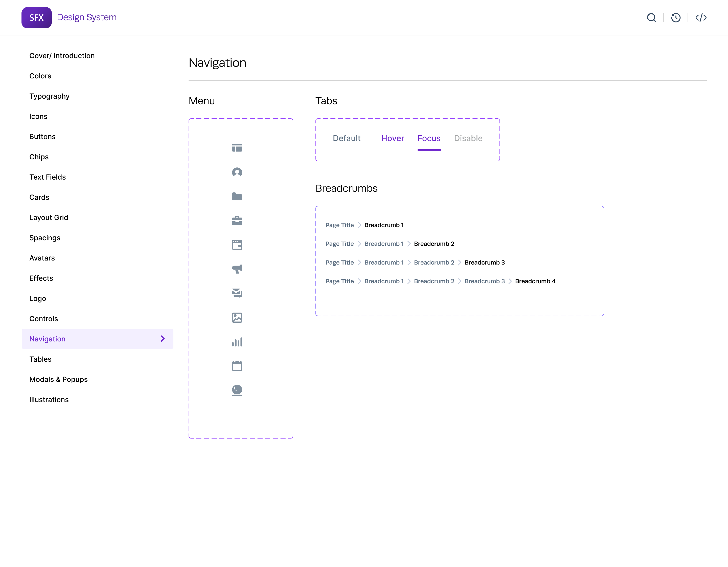The width and height of the screenshot is (728, 567).
Task: Click the SFX logo badge
Action: pyautogui.click(x=36, y=18)
